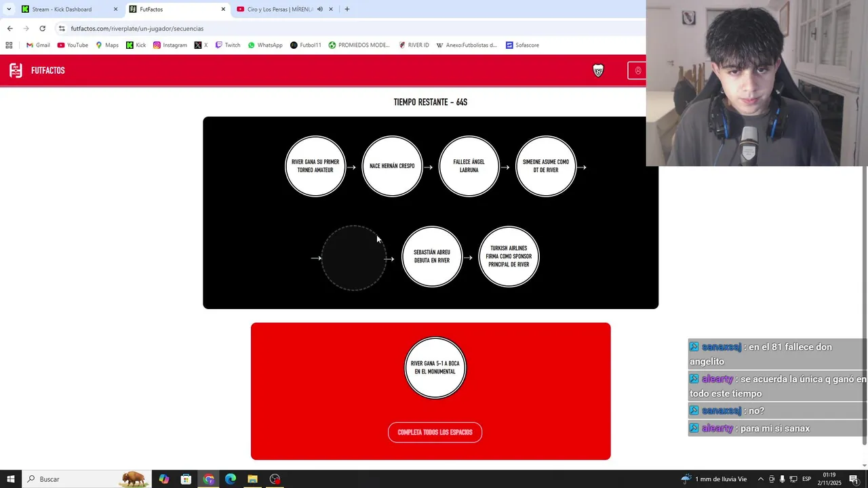Screen dimensions: 868x488
Task: Open the Chrome apps grid icon
Action: tap(9, 45)
